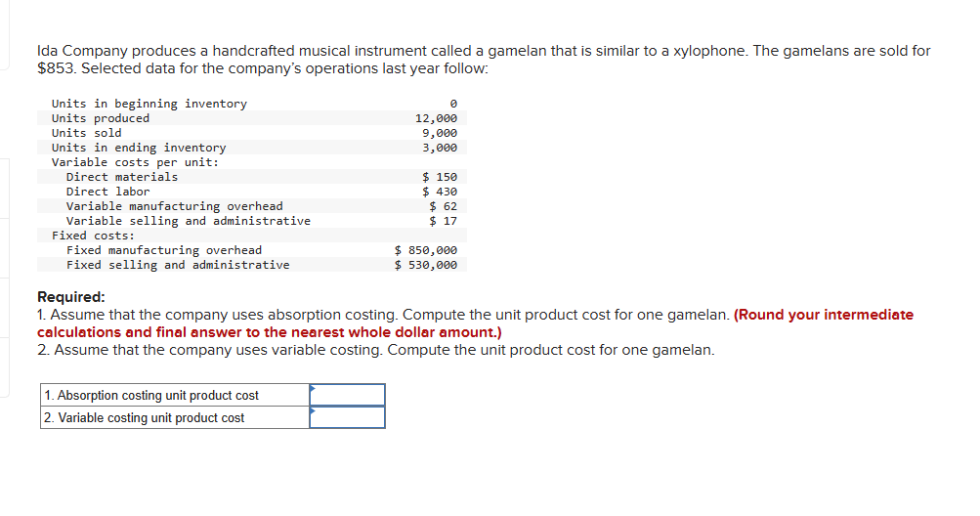Click the 'Variable selling and administrative' row label
Screen dimensions: 980x516
point(189,221)
